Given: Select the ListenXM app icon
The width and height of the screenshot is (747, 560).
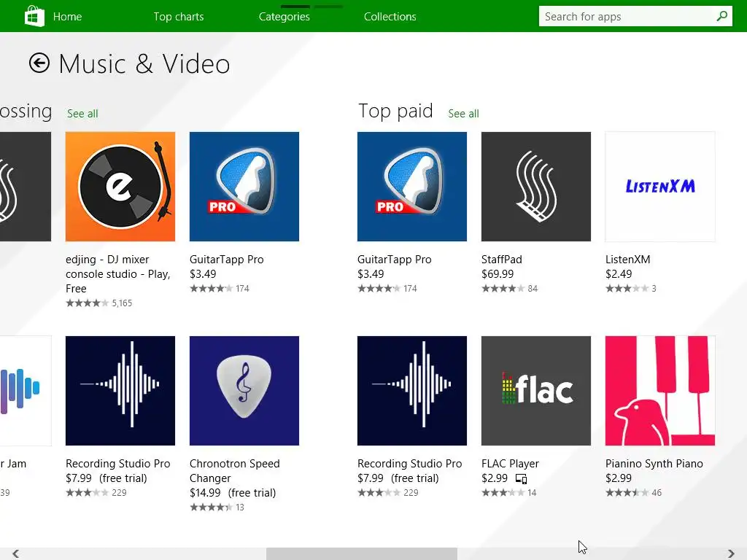Looking at the screenshot, I should click(660, 187).
